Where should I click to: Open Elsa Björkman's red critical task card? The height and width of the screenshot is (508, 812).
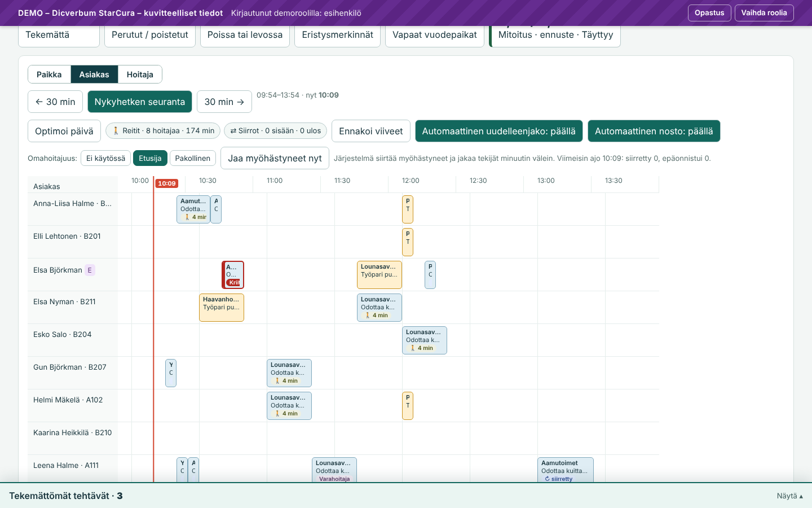coord(233,275)
